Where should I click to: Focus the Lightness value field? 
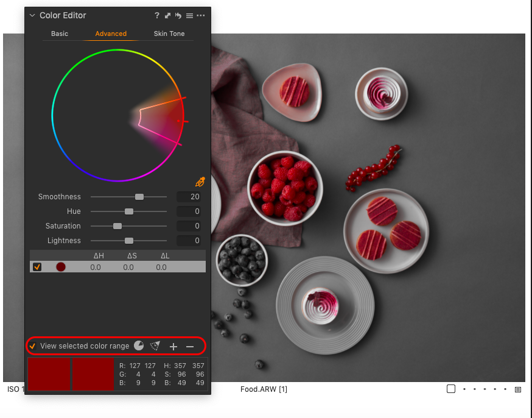(189, 241)
